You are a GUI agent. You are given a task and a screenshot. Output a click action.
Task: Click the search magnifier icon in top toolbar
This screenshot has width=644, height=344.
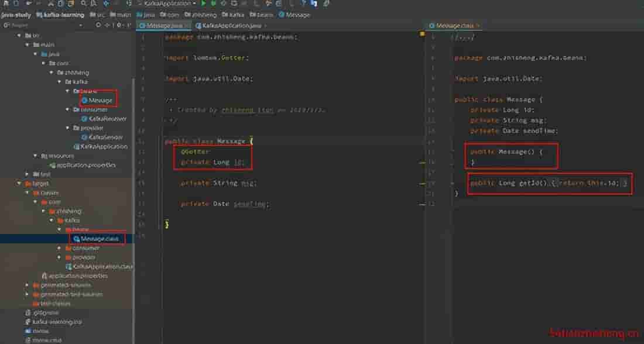click(84, 4)
